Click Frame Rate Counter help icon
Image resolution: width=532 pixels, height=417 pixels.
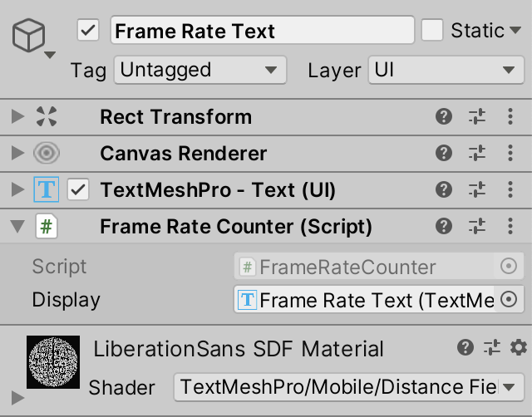coord(444,227)
